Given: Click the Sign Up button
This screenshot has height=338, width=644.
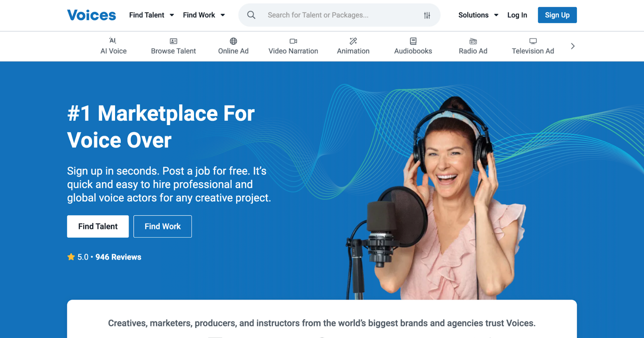Looking at the screenshot, I should [557, 15].
